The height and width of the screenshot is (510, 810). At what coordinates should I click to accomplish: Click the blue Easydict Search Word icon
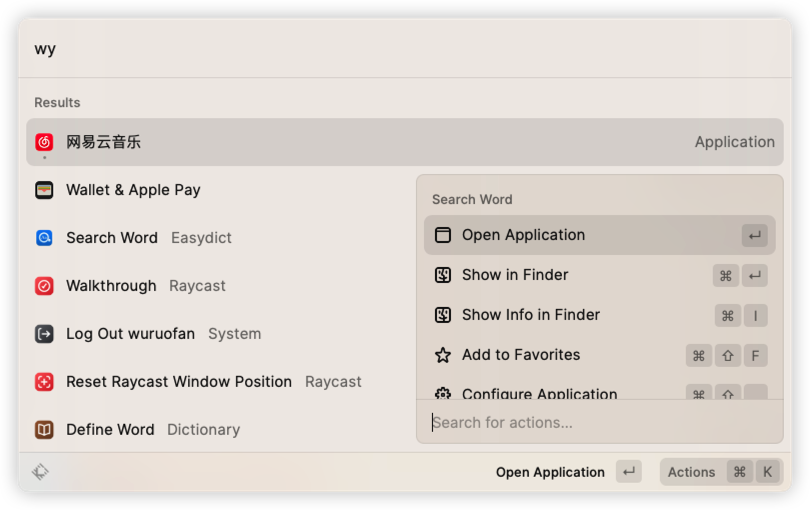pyautogui.click(x=44, y=238)
